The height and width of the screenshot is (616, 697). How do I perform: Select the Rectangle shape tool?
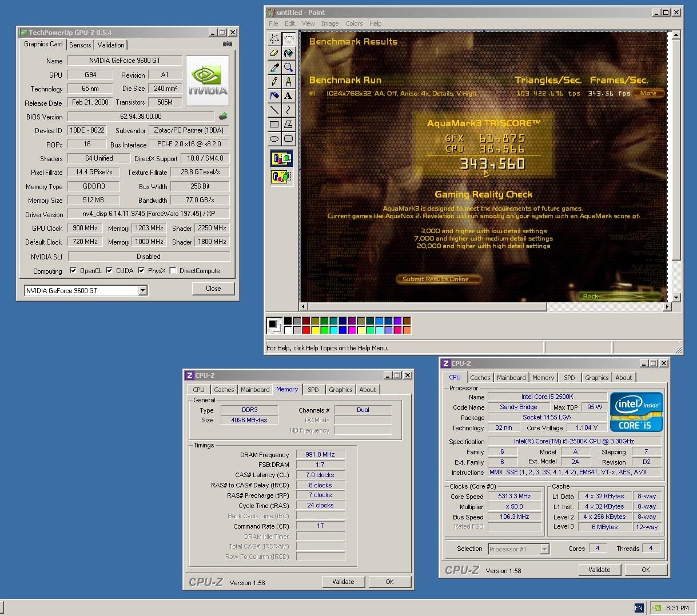[274, 124]
